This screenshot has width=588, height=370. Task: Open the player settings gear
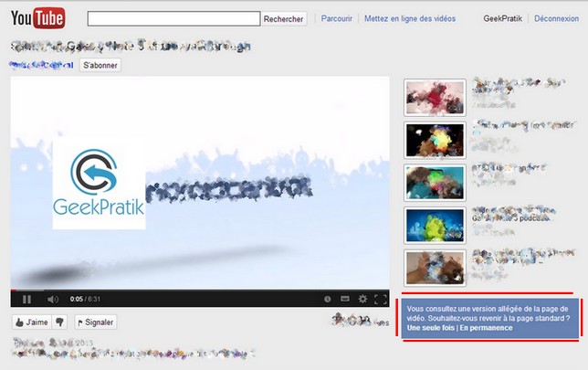click(362, 299)
